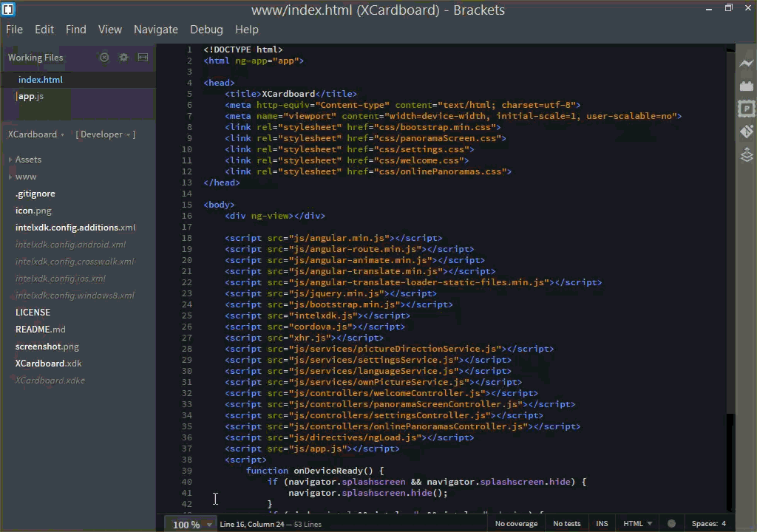Expand the Assets folder
The height and width of the screenshot is (532, 757).
point(28,160)
